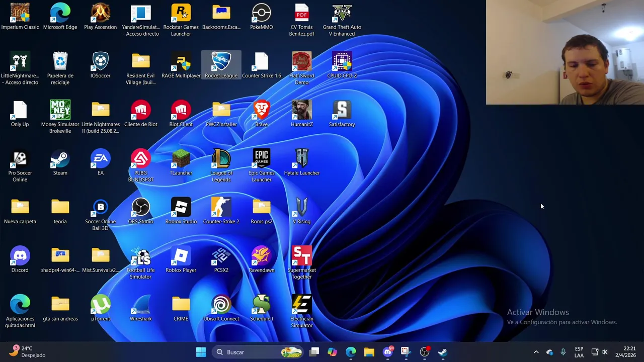This screenshot has height=362, width=644.
Task: Select the Ubisoft Connect desktop icon
Action: (x=221, y=308)
